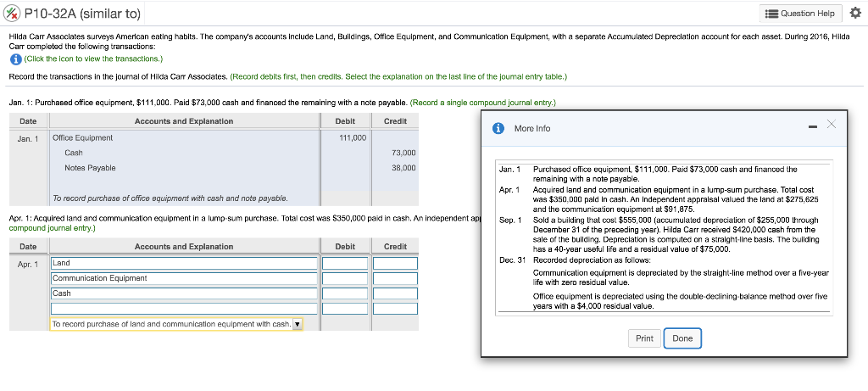Click the Notes Payable entry in Jan. 1 journal

click(90, 168)
